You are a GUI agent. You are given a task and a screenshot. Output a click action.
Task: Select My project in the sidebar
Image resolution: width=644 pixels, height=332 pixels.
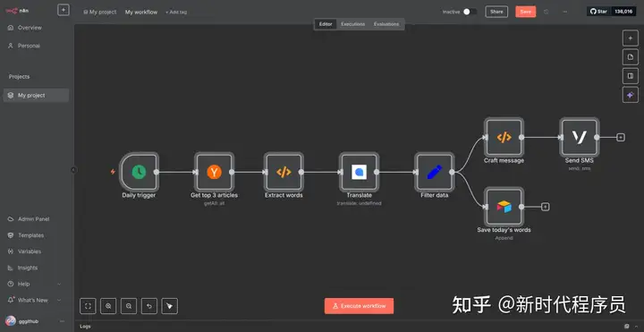(36, 96)
